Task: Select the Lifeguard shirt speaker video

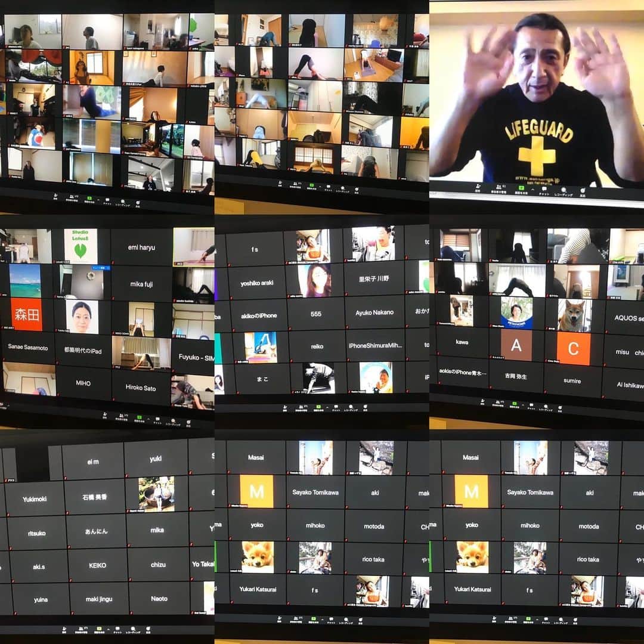Action: click(537, 94)
